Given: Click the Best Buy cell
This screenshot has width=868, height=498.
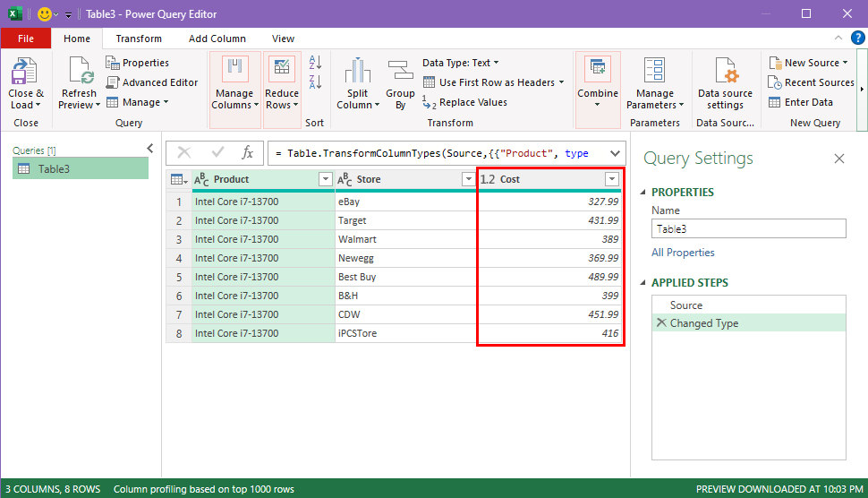Looking at the screenshot, I should 405,277.
